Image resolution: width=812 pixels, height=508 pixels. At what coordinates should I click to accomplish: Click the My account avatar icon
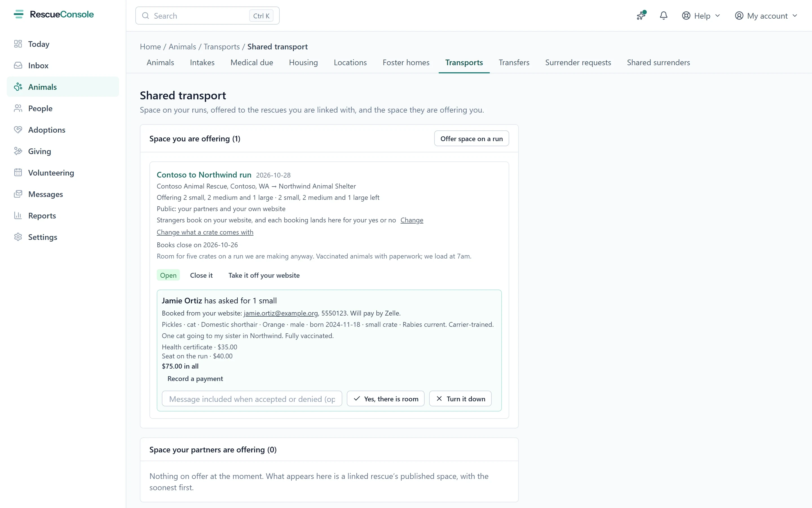(739, 16)
